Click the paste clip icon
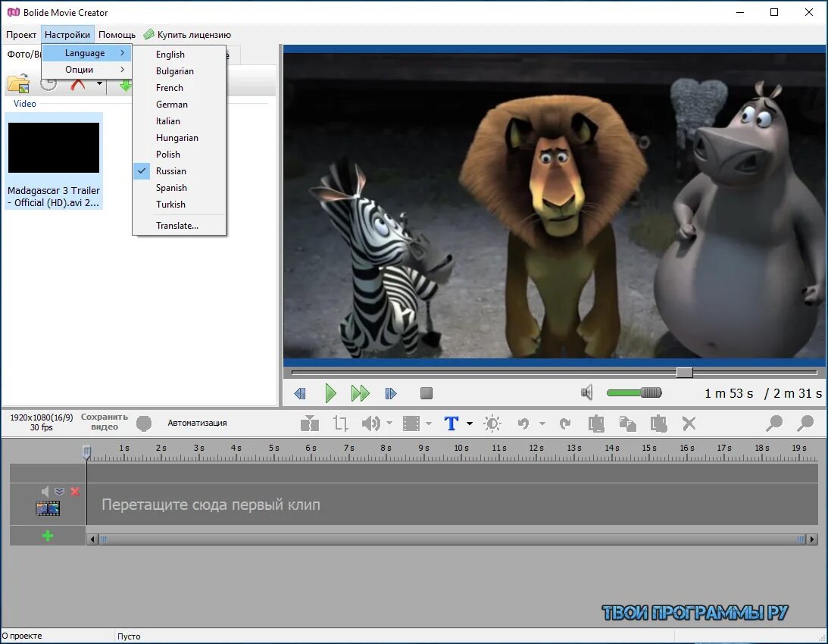The width and height of the screenshot is (828, 644). 658,424
